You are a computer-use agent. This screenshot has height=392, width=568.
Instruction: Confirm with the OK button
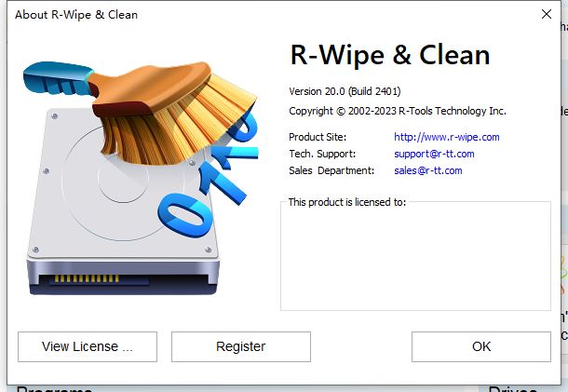[x=481, y=346]
